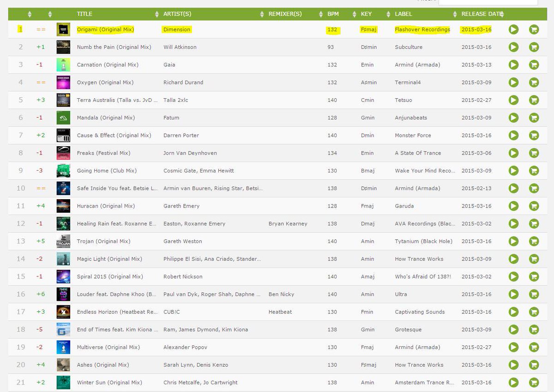The width and height of the screenshot is (554, 392).
Task: Add Cause & Effect to cart
Action: (x=534, y=135)
